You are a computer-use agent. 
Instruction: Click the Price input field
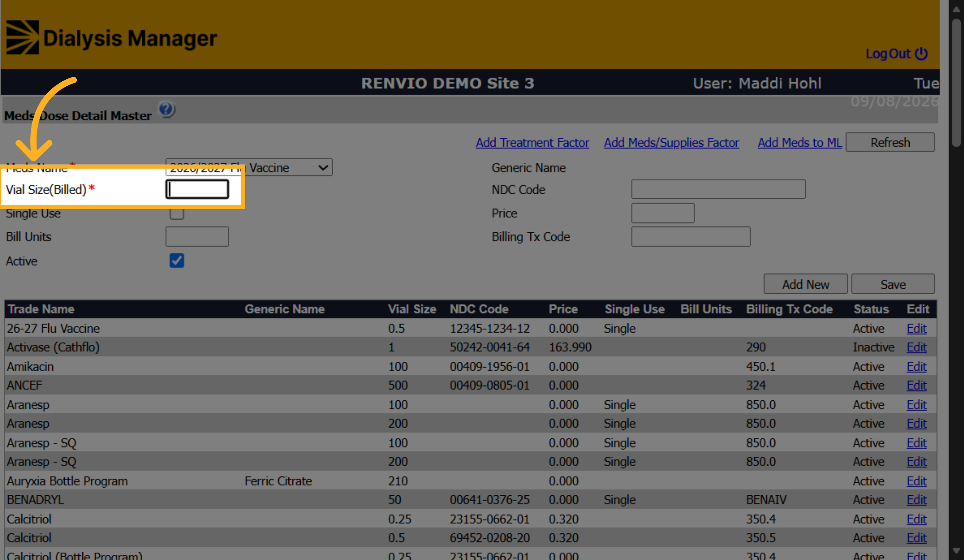pyautogui.click(x=663, y=213)
